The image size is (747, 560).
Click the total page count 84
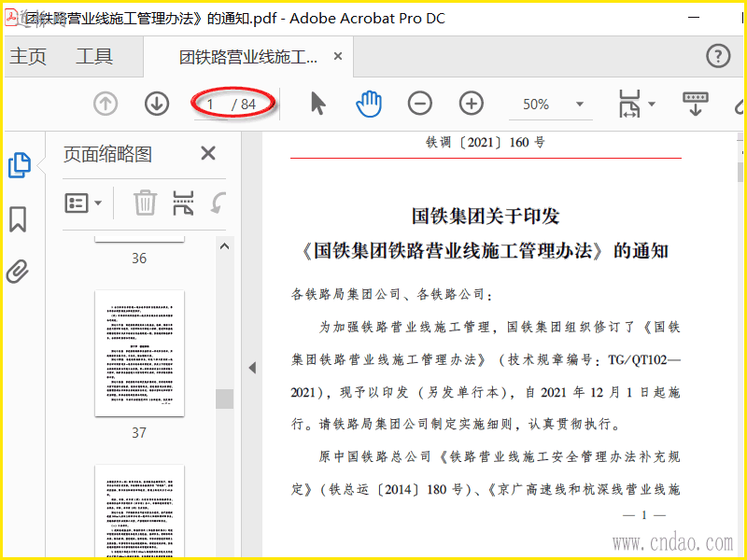click(x=248, y=105)
